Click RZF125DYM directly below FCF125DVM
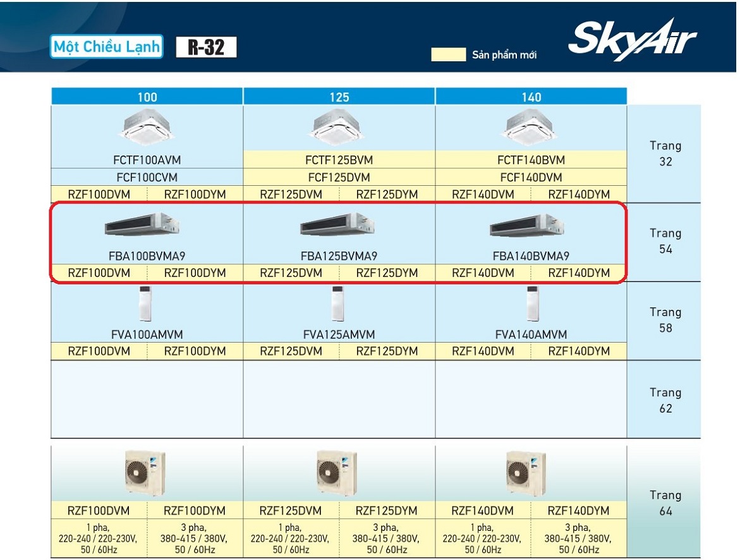Viewport: 740px width, 560px height. coord(387,195)
